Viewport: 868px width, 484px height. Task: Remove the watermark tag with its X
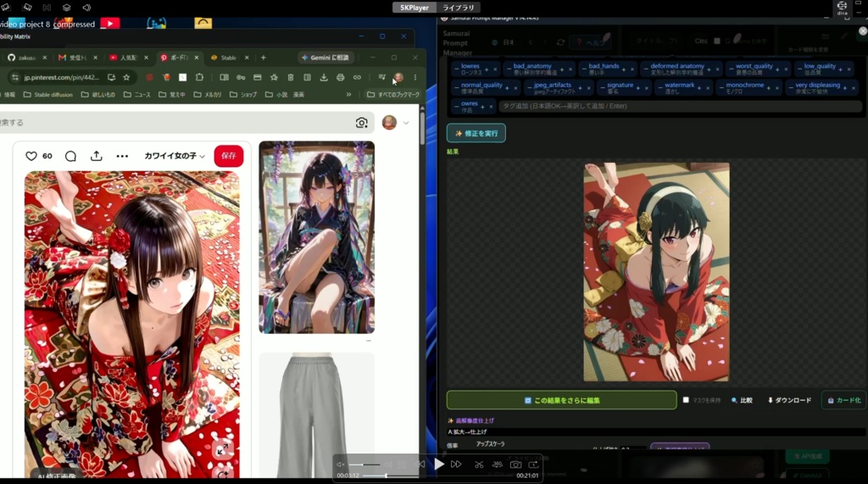click(708, 88)
